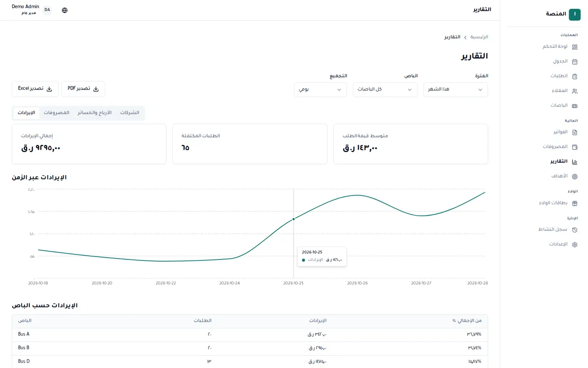
Task: Click the bar chart icon next to التقارير
Action: click(x=575, y=162)
